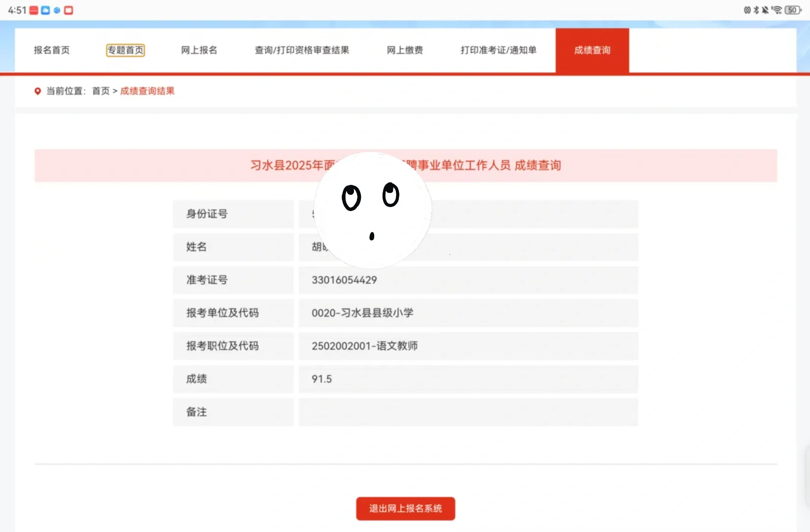Viewport: 810px width, 532px height.
Task: Tap the muted notification bell icon
Action: 765,10
